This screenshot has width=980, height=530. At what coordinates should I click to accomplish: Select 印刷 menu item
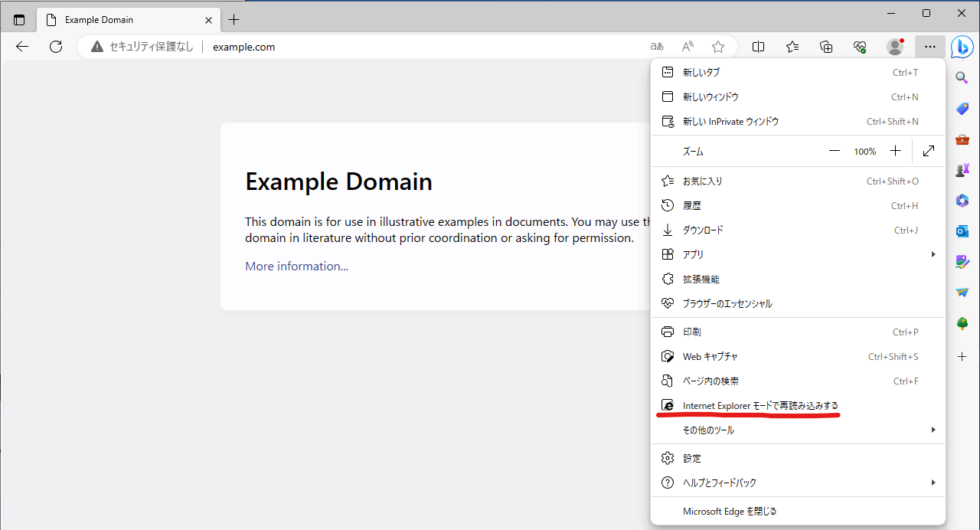pos(798,332)
